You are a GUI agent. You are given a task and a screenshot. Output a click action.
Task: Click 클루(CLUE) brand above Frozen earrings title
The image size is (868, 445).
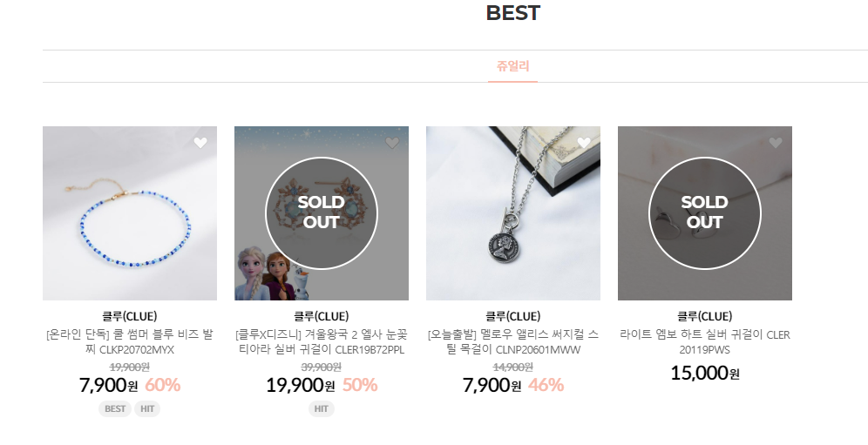(322, 316)
